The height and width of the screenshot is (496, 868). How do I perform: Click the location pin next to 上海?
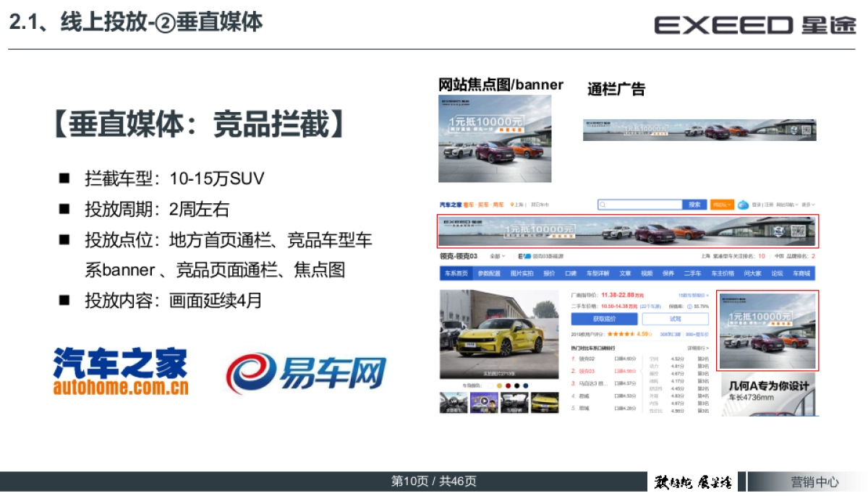coord(511,205)
